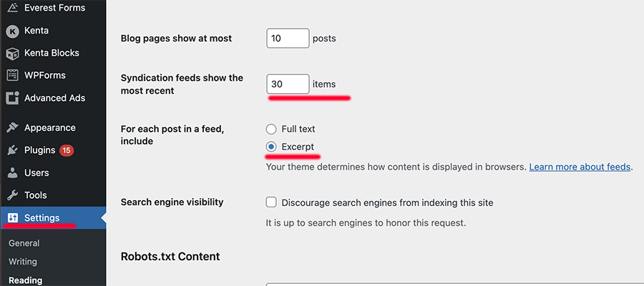Click the Plugins plug icon
The image size is (644, 286).
pyautogui.click(x=13, y=150)
